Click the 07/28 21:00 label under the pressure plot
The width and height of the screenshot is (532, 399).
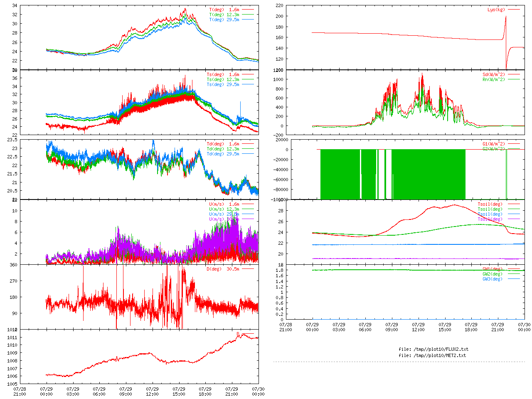coord(20,392)
